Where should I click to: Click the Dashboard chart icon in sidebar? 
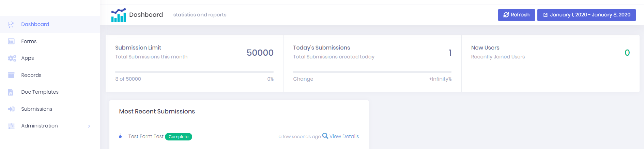(x=11, y=24)
